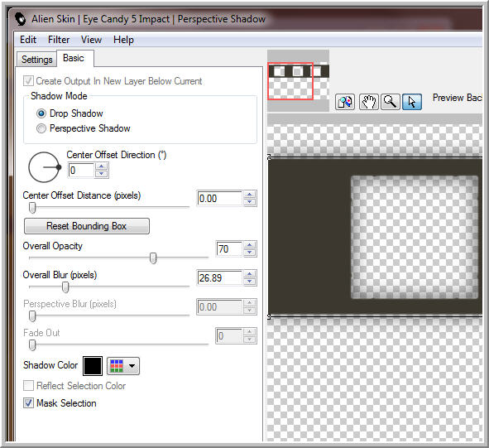Select the Drop Shadow radio button
This screenshot has height=448, width=489.
[41, 113]
